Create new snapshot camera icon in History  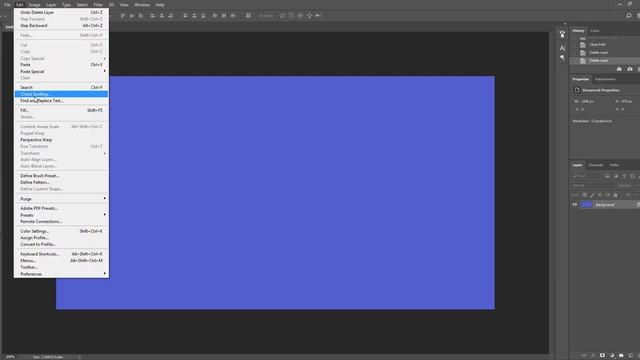630,69
